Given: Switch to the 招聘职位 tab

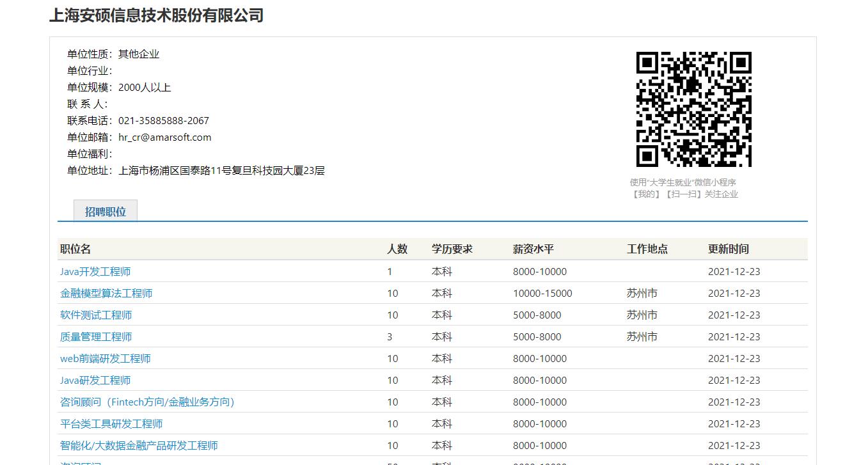Looking at the screenshot, I should pos(106,212).
